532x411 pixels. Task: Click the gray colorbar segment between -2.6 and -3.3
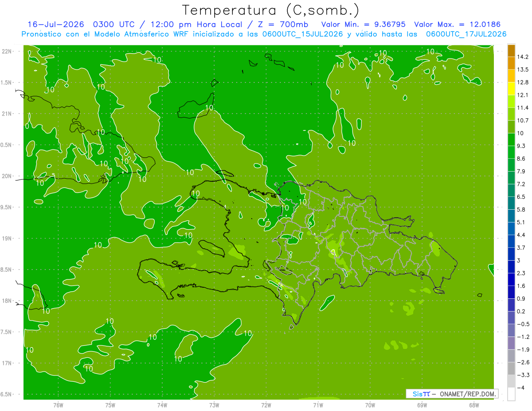coord(511,369)
